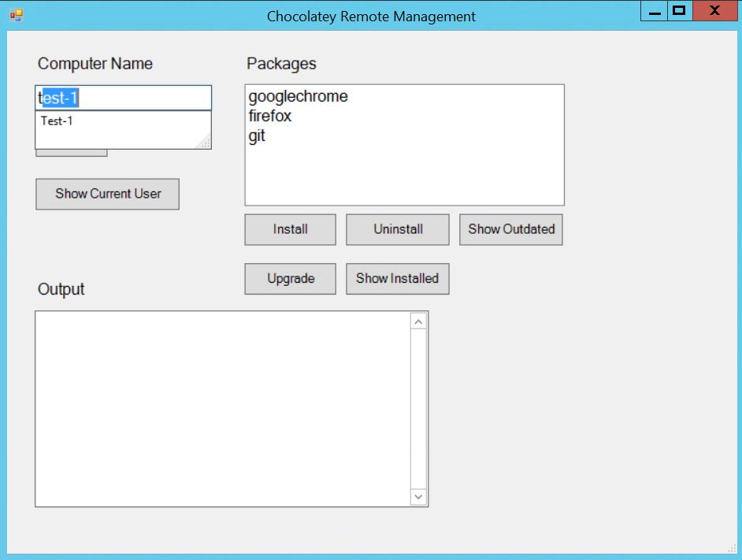Screen dimensions: 742x560
Task: Select firefox in the Packages list
Action: tap(270, 117)
